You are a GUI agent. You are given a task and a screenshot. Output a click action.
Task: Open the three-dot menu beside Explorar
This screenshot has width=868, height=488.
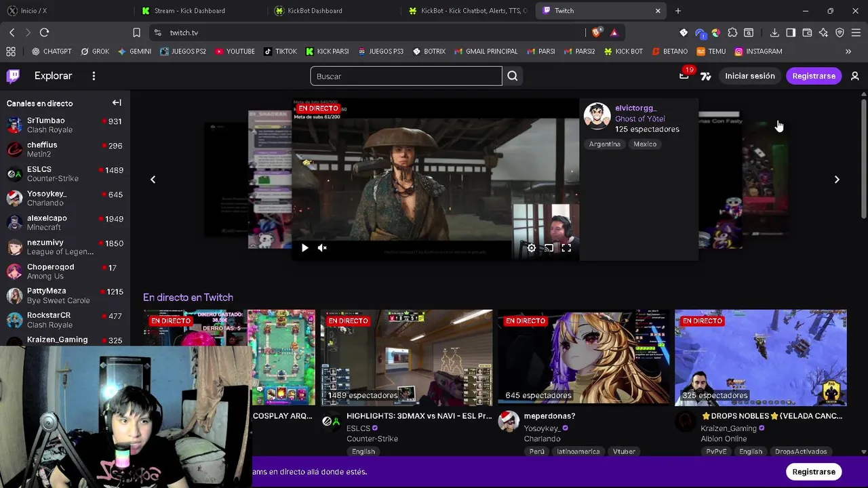tap(94, 76)
